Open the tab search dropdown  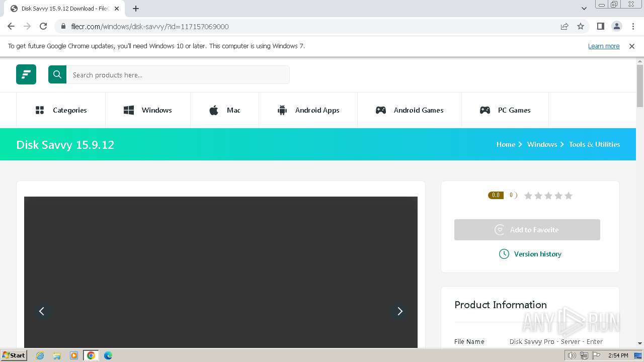(584, 9)
